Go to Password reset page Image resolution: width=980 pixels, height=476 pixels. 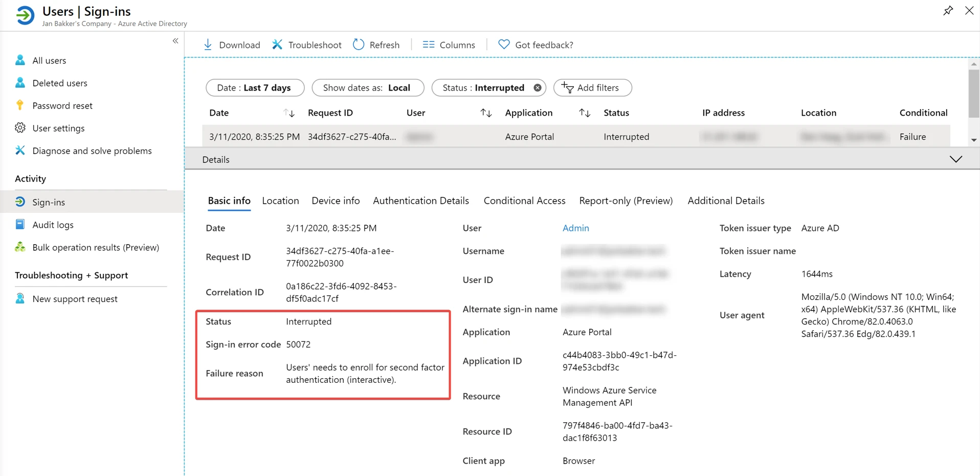coord(62,105)
